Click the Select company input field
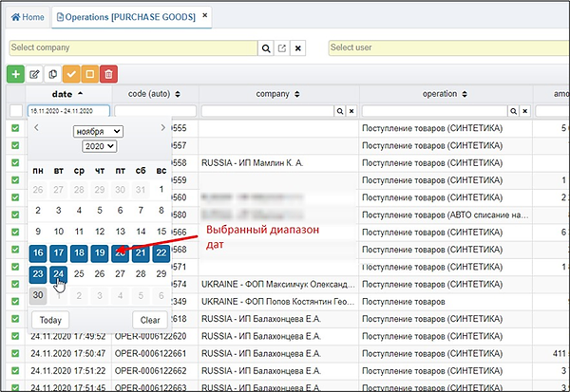Viewport: 570px width, 392px height. [x=133, y=48]
